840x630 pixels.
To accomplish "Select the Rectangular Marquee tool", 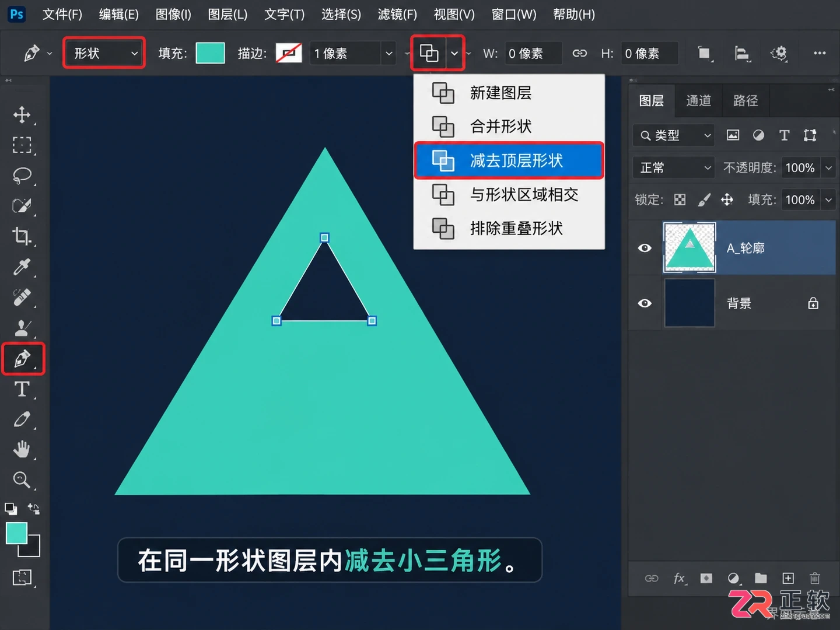I will point(22,145).
